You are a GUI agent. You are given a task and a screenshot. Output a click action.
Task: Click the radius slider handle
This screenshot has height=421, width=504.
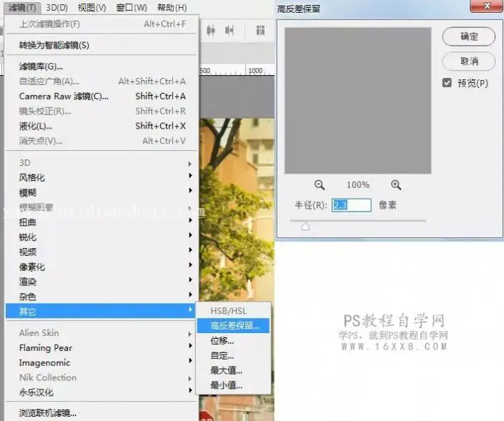coord(305,227)
